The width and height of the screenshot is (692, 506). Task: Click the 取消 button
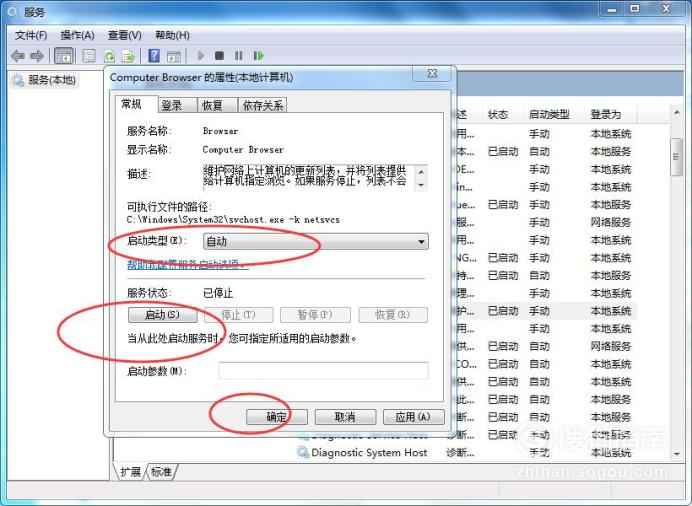click(x=345, y=417)
